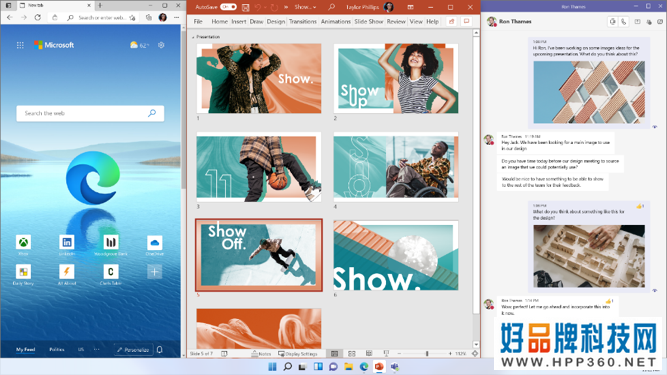Select slide 1 thumbnail with Show text

pyautogui.click(x=259, y=78)
